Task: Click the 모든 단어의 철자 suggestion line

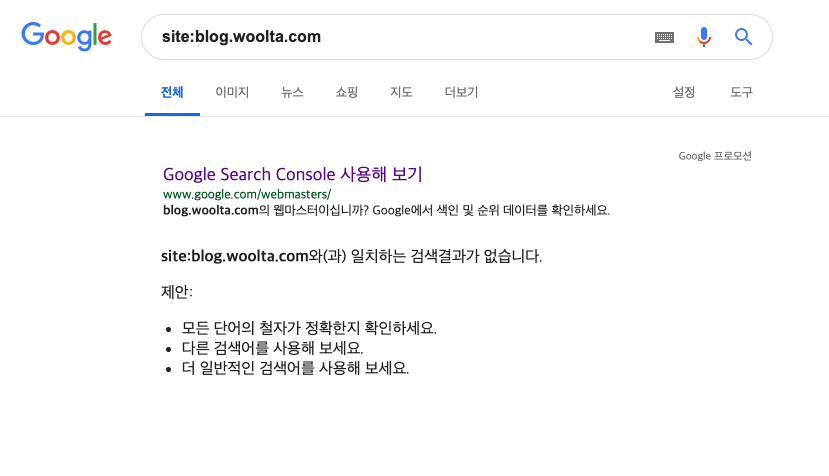Action: tap(309, 328)
